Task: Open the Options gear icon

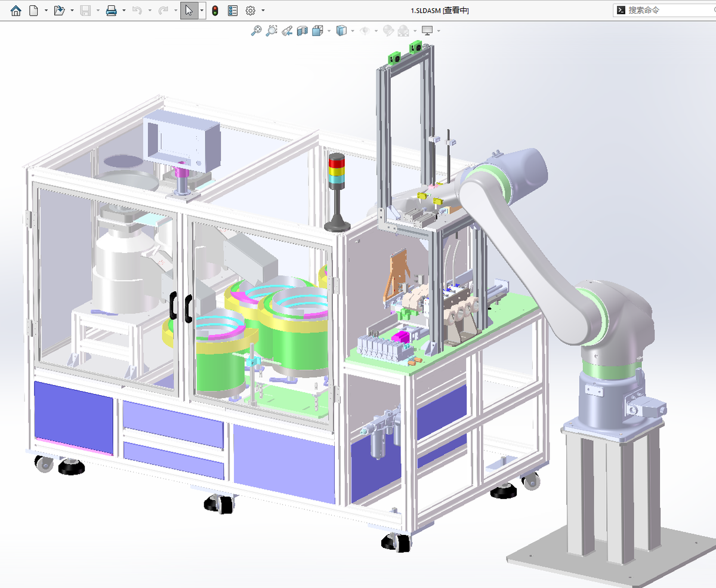Action: pyautogui.click(x=251, y=10)
